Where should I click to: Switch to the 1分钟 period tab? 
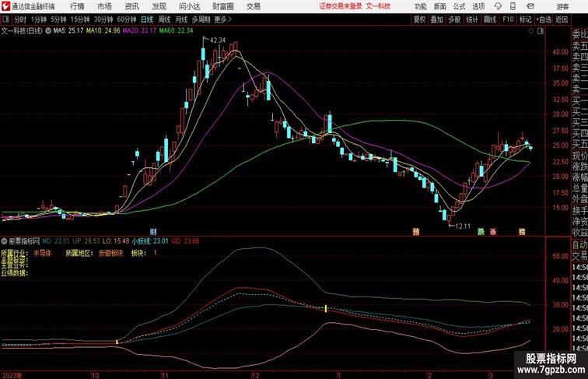click(x=39, y=19)
